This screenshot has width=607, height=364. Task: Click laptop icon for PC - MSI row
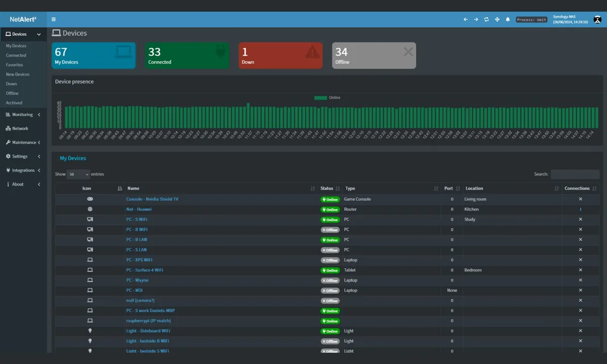click(90, 290)
